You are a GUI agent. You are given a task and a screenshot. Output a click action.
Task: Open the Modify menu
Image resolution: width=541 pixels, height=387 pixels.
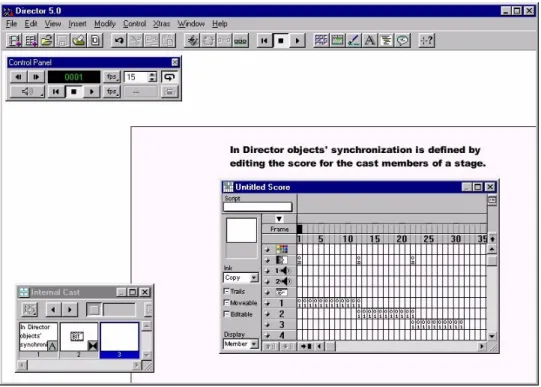(105, 24)
